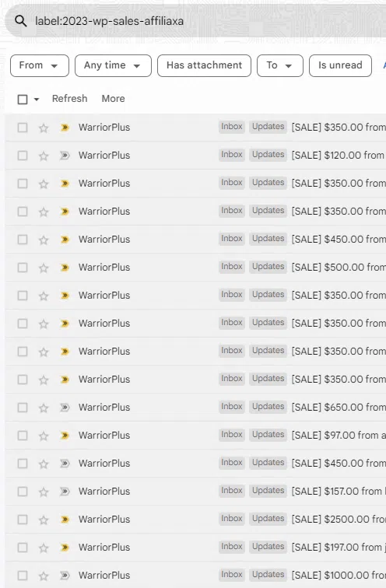Tick the checkbox for $197.00 sale email
386x588 pixels.
point(23,548)
